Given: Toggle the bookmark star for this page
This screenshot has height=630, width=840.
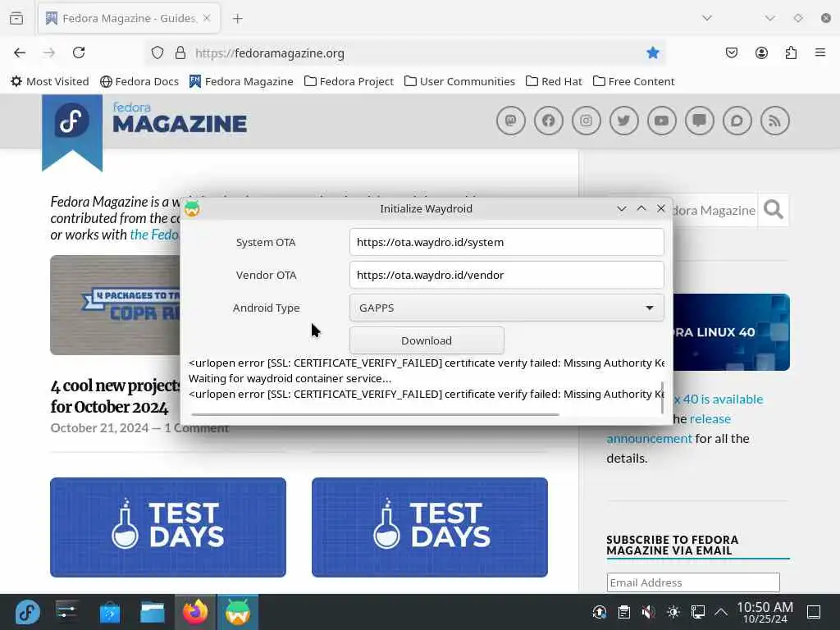Looking at the screenshot, I should click(652, 52).
